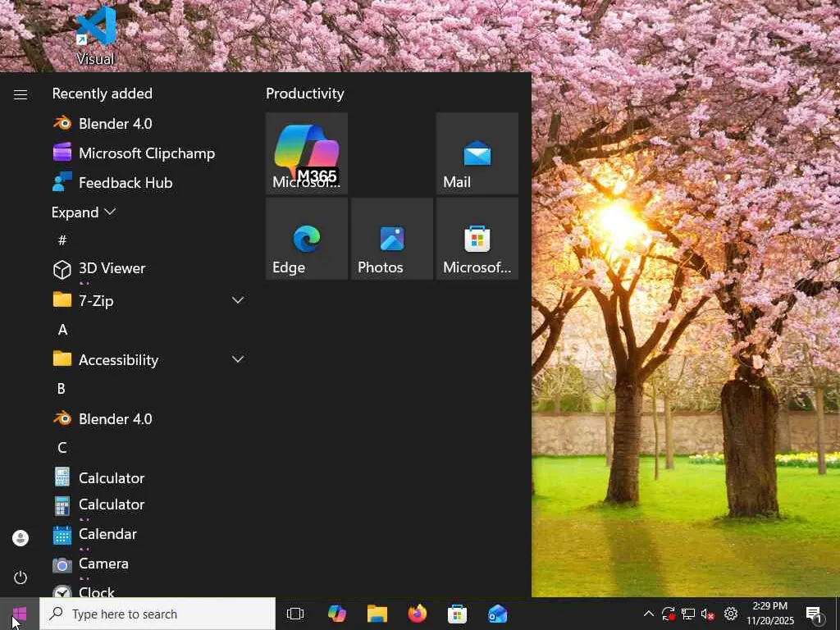The height and width of the screenshot is (630, 840).
Task: Open the clock and date display
Action: click(x=769, y=614)
